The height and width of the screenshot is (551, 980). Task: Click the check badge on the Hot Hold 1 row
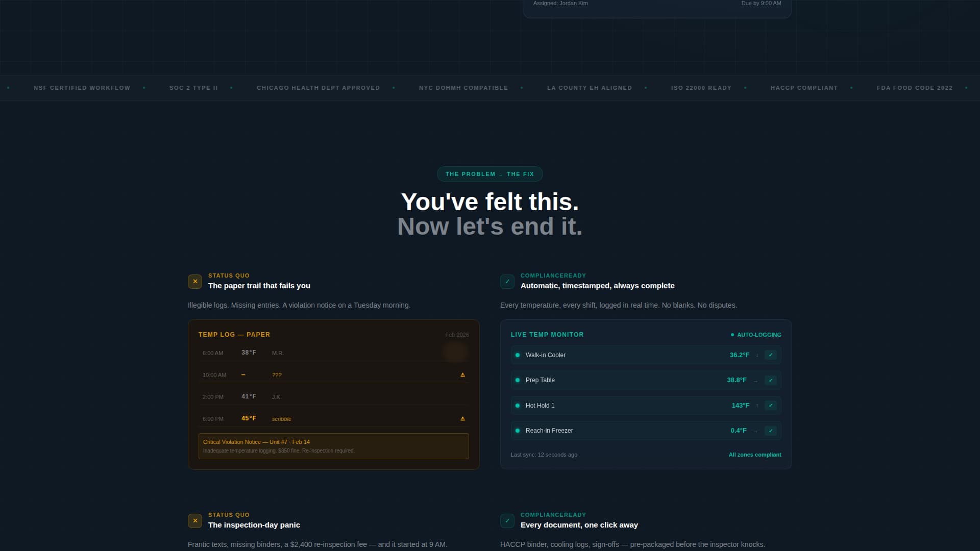(x=771, y=406)
